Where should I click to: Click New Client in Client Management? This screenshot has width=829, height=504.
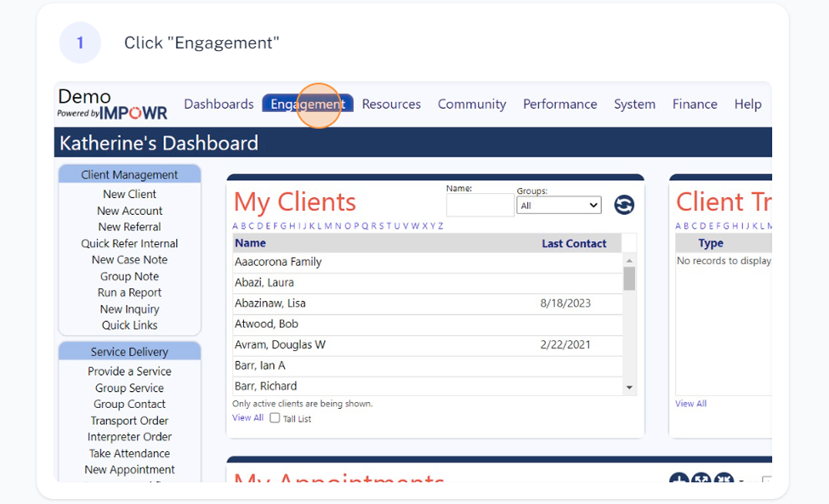pyautogui.click(x=129, y=194)
